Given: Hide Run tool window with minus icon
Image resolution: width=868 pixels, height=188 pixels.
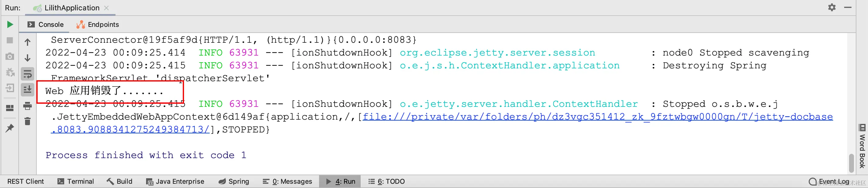Looking at the screenshot, I should [848, 7].
